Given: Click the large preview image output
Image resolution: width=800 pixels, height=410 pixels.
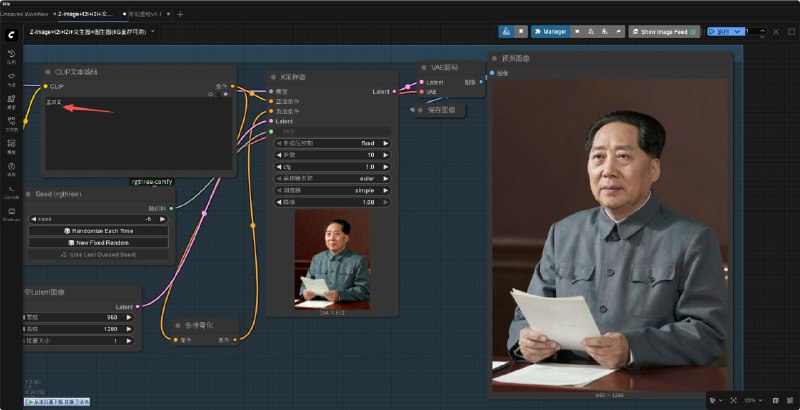Looking at the screenshot, I should click(610, 235).
